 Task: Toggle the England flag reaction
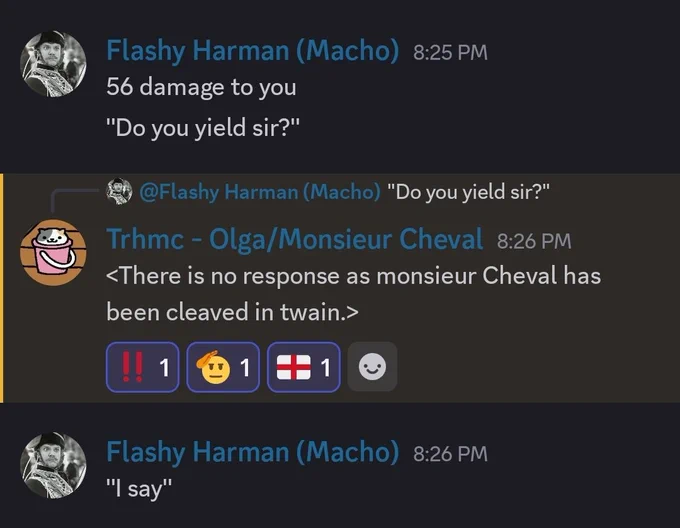pos(304,367)
